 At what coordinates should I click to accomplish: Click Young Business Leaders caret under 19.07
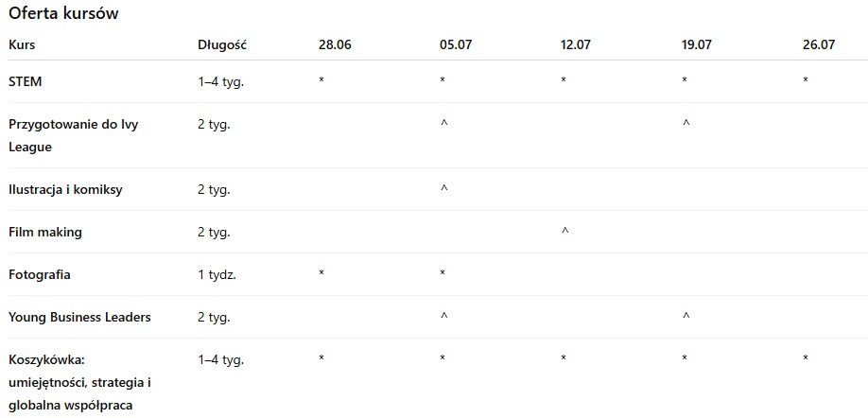[x=686, y=317]
